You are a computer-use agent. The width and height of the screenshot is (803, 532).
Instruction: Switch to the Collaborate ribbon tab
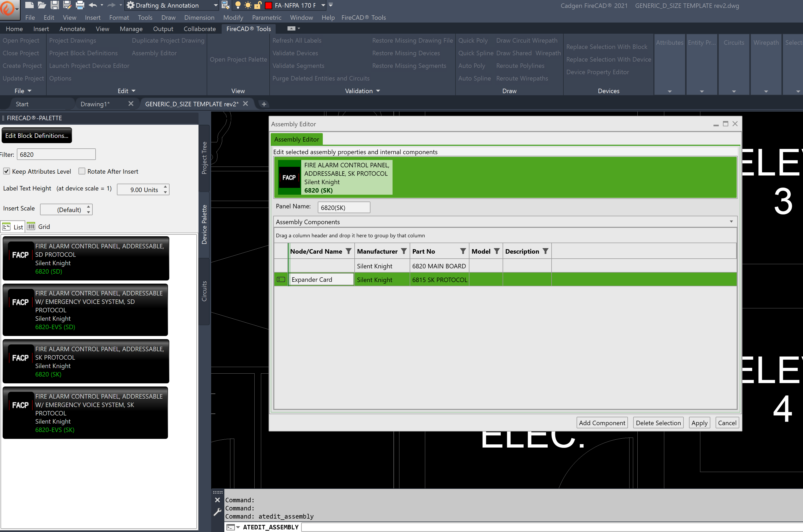click(200, 29)
